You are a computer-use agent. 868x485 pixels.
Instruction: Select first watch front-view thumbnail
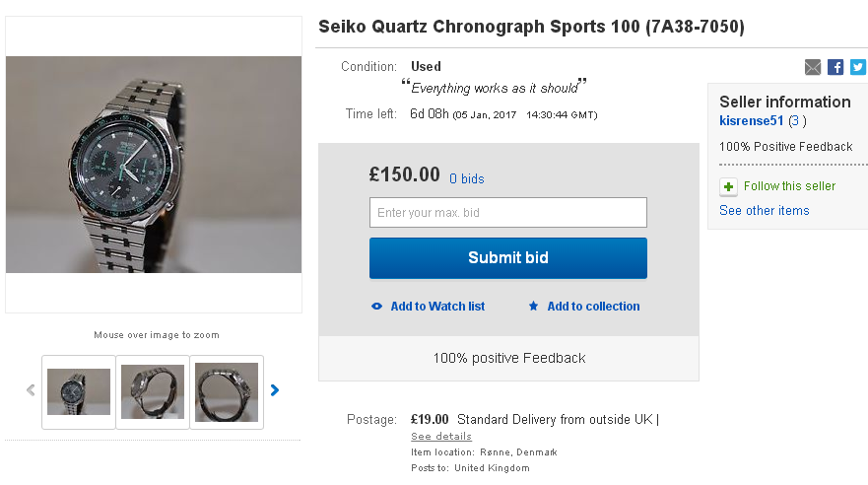(x=79, y=391)
